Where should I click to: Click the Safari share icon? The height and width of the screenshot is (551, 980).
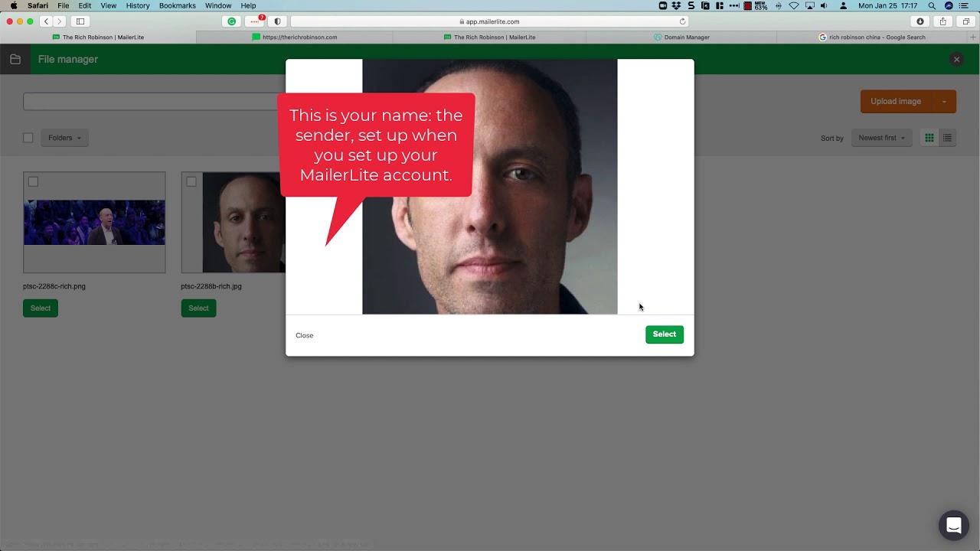pos(943,21)
